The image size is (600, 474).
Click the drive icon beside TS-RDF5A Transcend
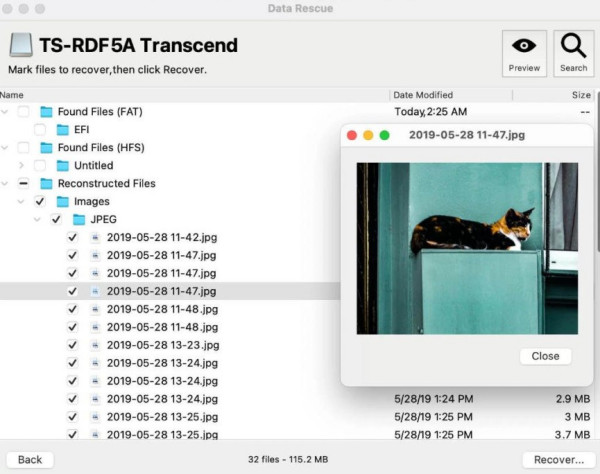point(20,45)
